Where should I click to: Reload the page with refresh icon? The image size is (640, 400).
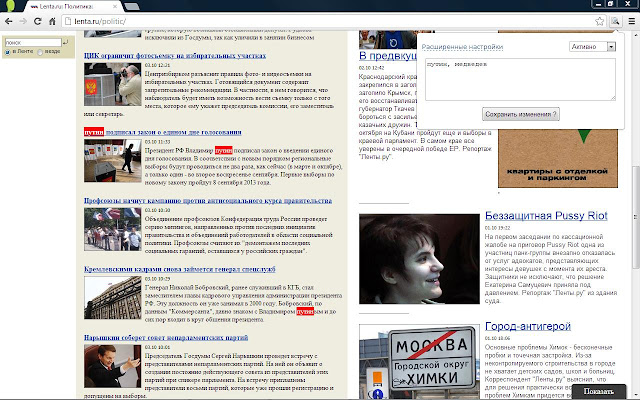38,21
